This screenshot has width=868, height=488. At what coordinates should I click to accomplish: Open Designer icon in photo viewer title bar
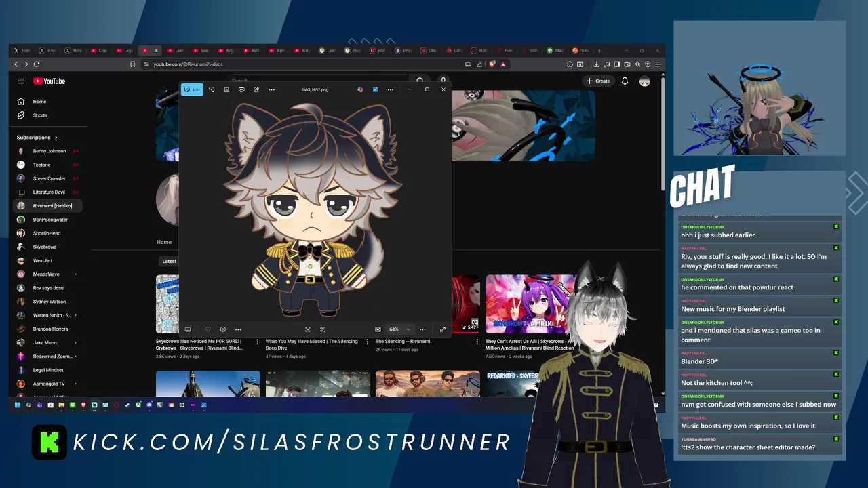click(375, 89)
